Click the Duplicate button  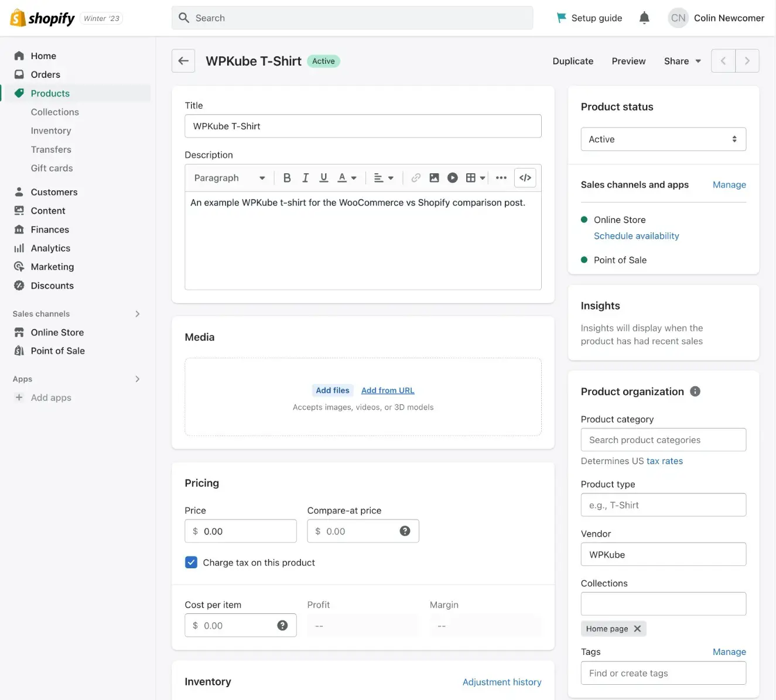[x=573, y=61]
